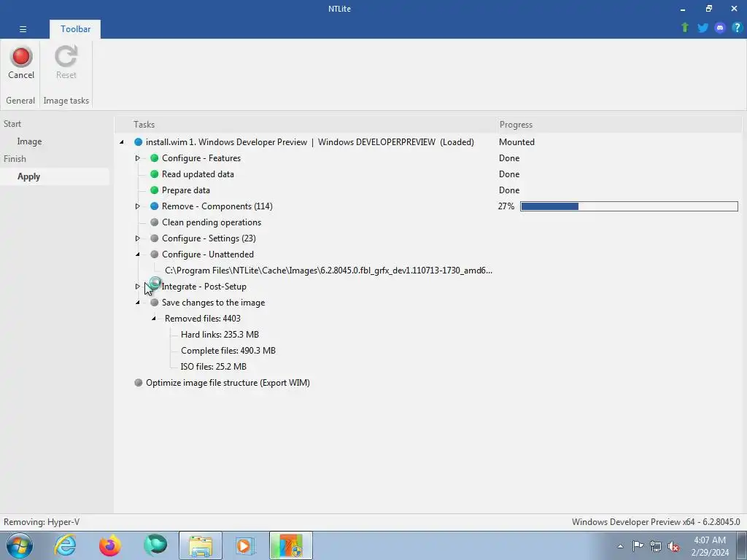The image size is (747, 560).
Task: Open the Help question mark icon
Action: pos(737,28)
